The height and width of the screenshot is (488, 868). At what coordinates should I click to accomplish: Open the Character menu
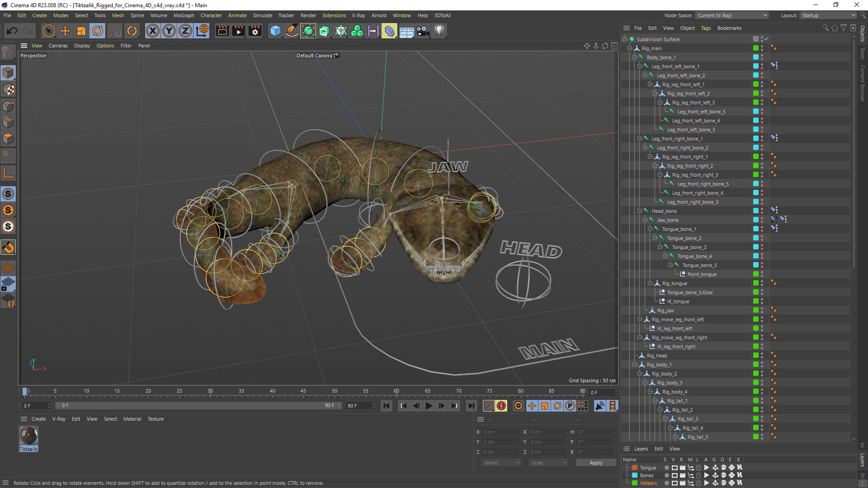coord(211,15)
